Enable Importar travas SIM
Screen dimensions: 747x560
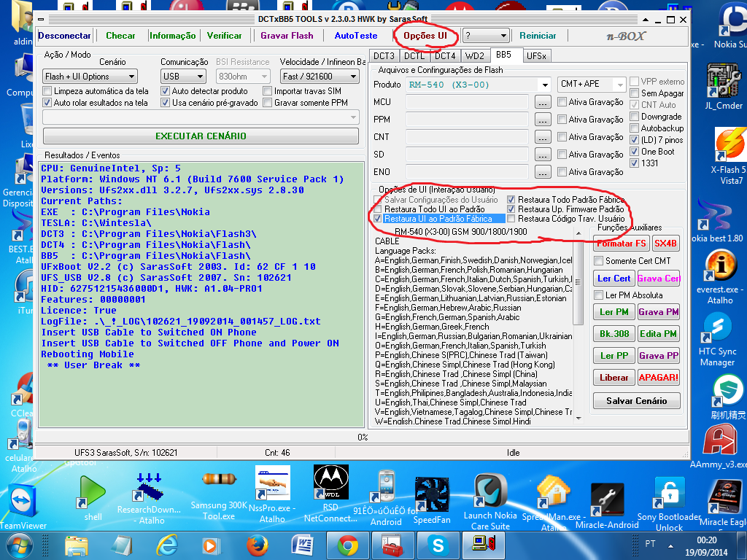click(x=267, y=91)
